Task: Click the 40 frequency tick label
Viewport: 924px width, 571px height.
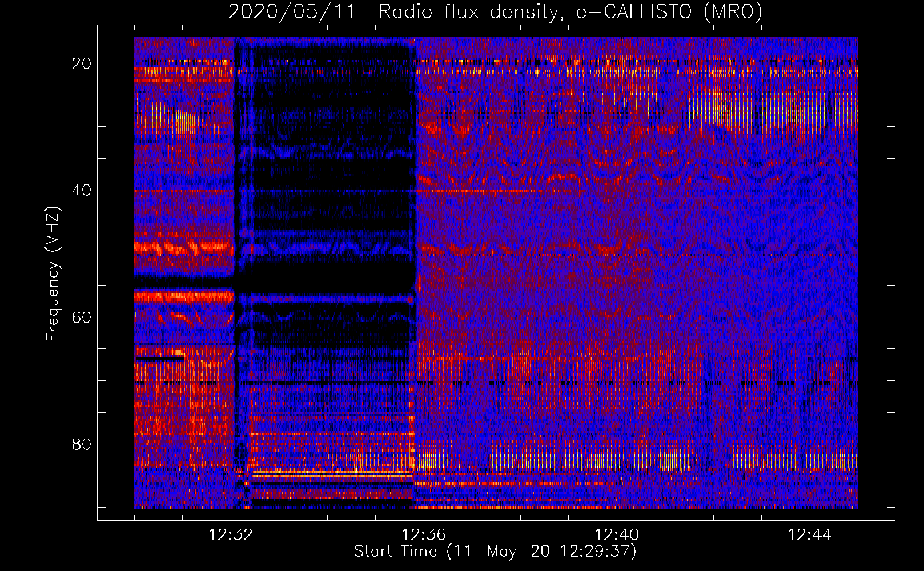Action: click(x=82, y=190)
